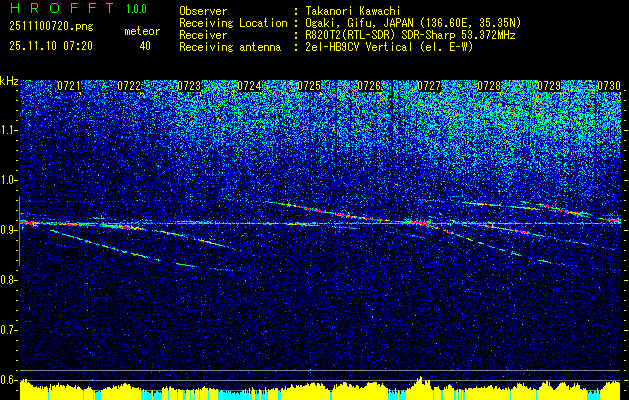Click the HROFFT title text
This screenshot has width=629, height=400.
(x=61, y=8)
